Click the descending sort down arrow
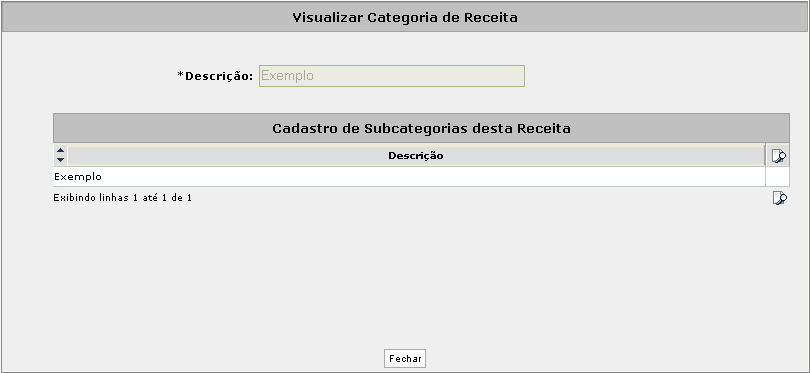810x373 pixels. 60,160
